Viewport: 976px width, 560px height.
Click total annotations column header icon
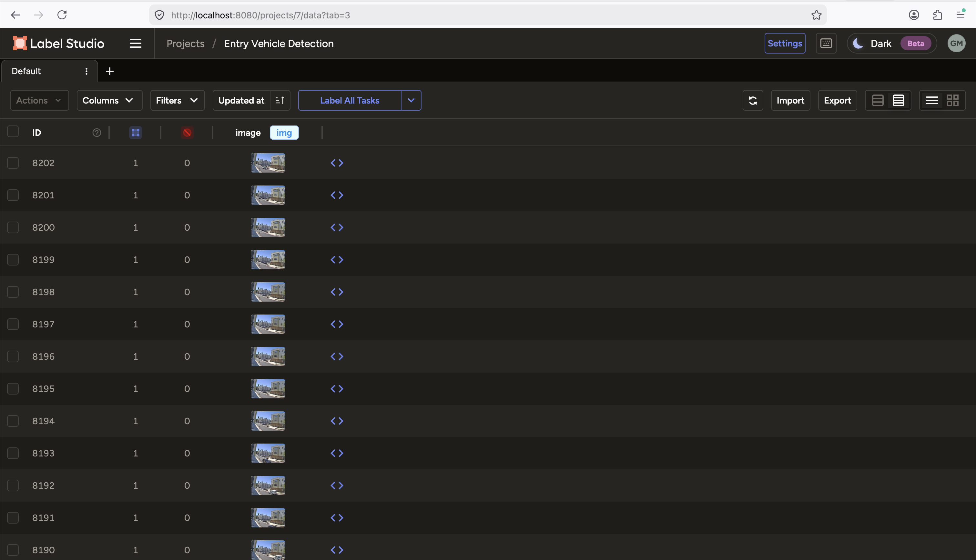136,133
